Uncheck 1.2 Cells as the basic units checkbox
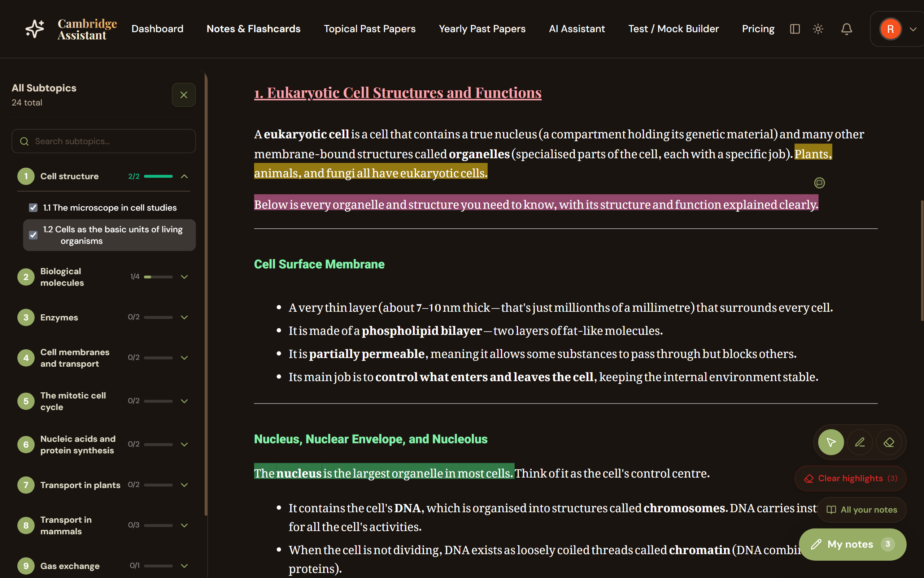This screenshot has width=924, height=578. tap(33, 235)
